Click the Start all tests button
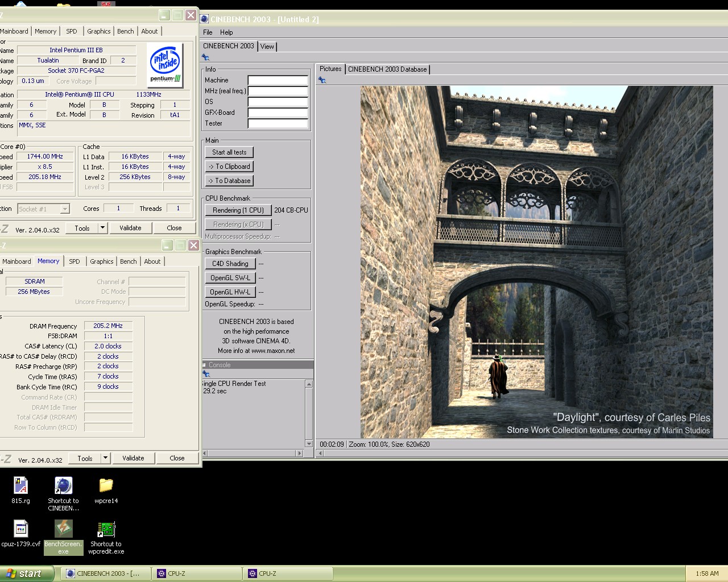 (229, 152)
